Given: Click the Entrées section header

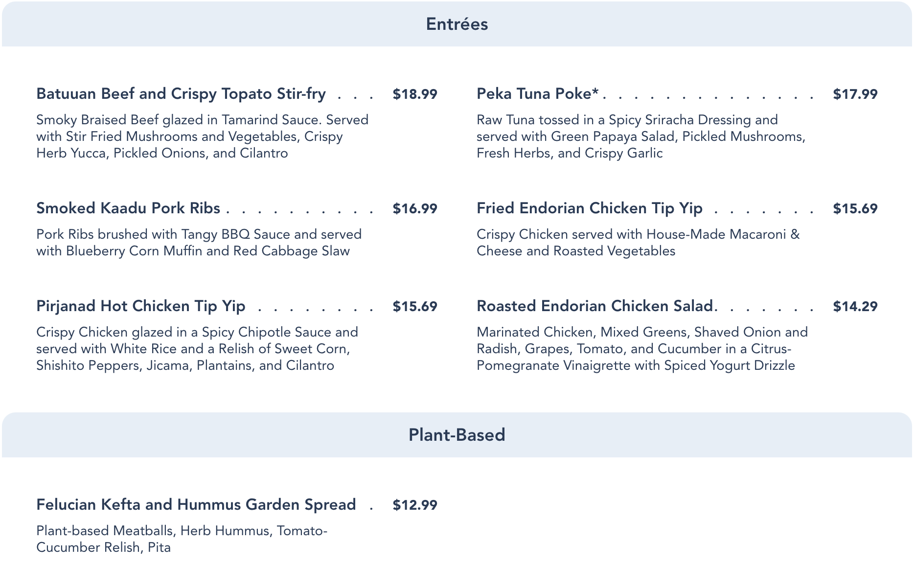Looking at the screenshot, I should click(x=457, y=24).
